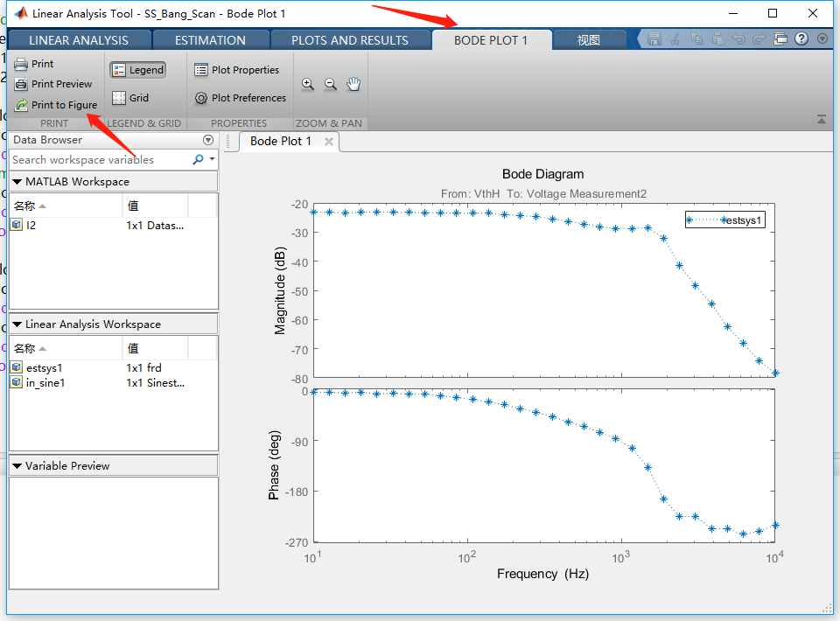Click the Help question mark icon
The width and height of the screenshot is (840, 621).
(802, 38)
